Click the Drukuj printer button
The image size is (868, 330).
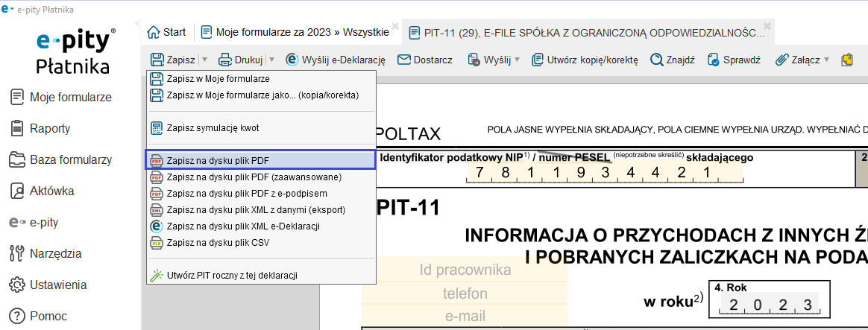241,60
